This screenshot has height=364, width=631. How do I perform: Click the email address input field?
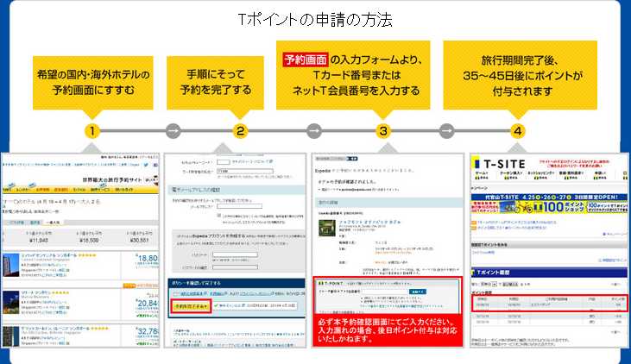[239, 206]
